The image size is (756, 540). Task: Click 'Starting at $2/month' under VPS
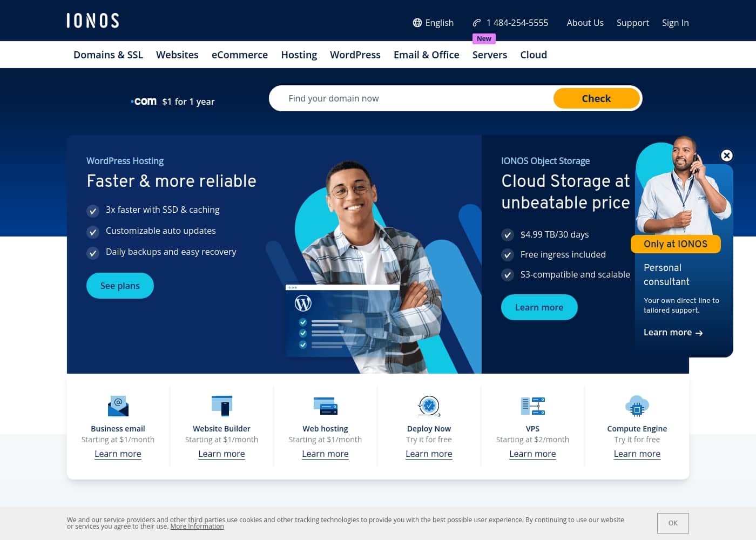[532, 440]
